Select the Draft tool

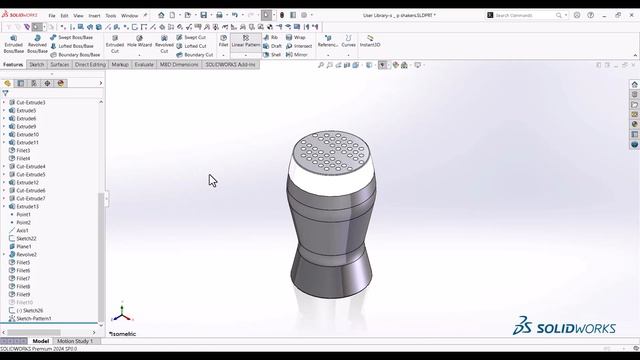click(x=272, y=46)
